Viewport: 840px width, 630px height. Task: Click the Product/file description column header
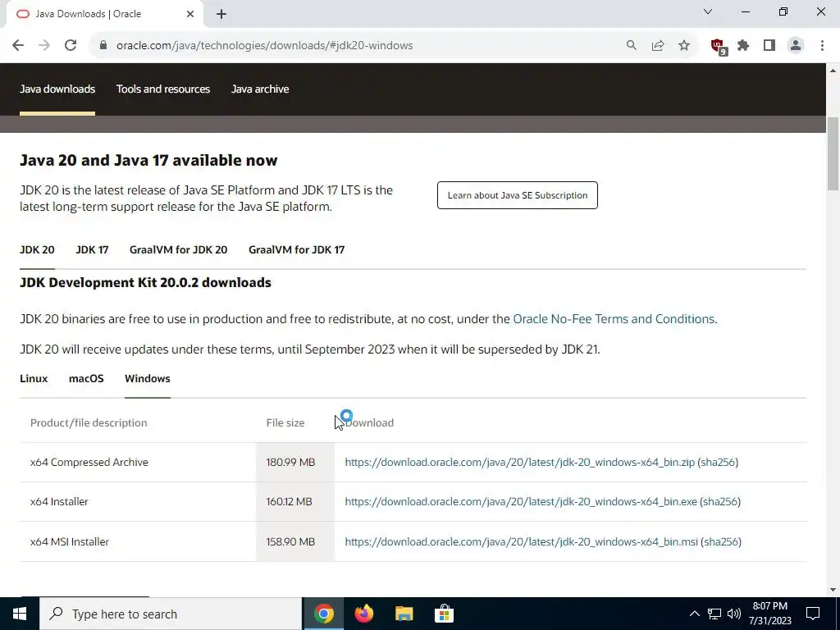click(x=89, y=422)
